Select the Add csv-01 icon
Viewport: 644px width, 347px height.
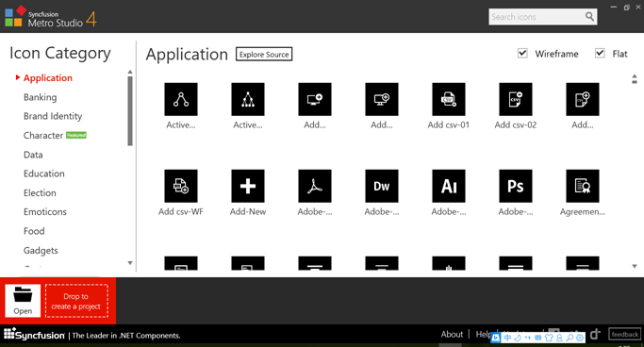coord(449,99)
